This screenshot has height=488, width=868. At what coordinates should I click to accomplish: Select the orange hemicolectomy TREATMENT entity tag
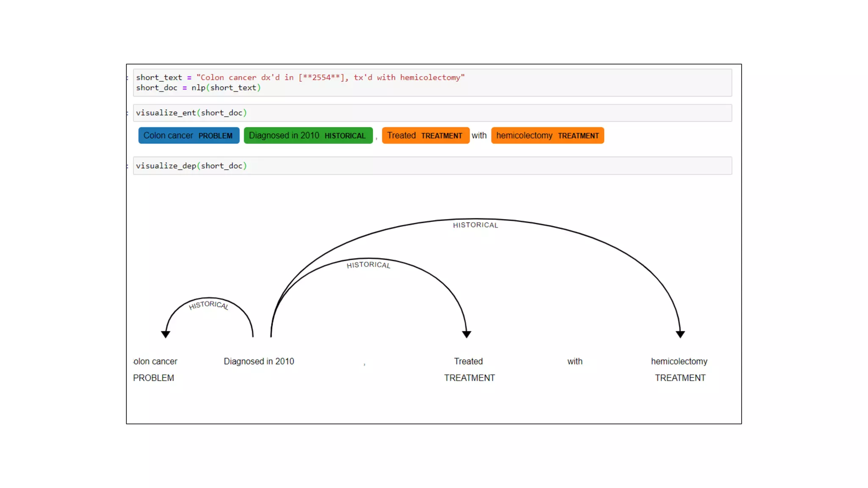(x=547, y=136)
